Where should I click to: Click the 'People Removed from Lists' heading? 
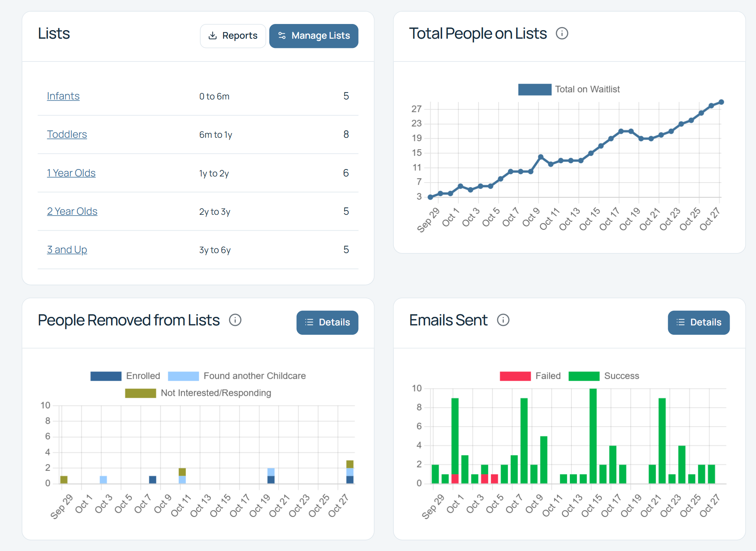[x=128, y=320]
